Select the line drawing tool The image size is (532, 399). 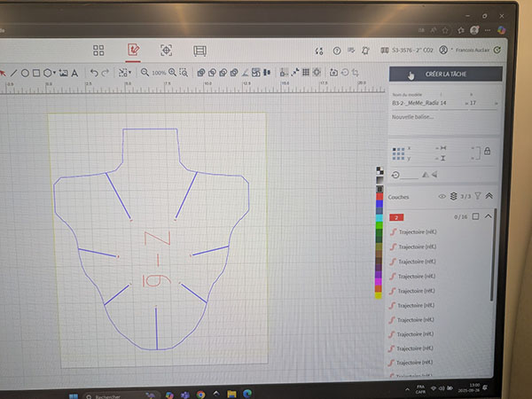[13, 73]
